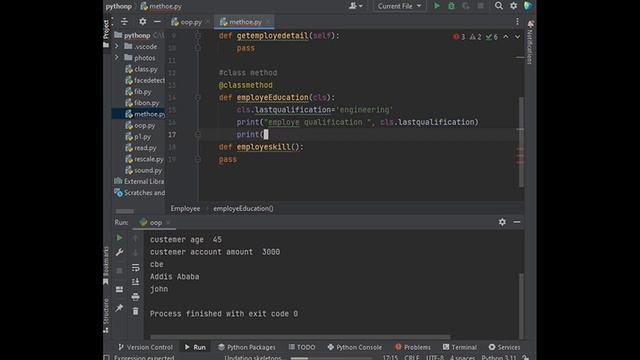Open Version Control tool window
The height and width of the screenshot is (360, 640).
pos(145,347)
